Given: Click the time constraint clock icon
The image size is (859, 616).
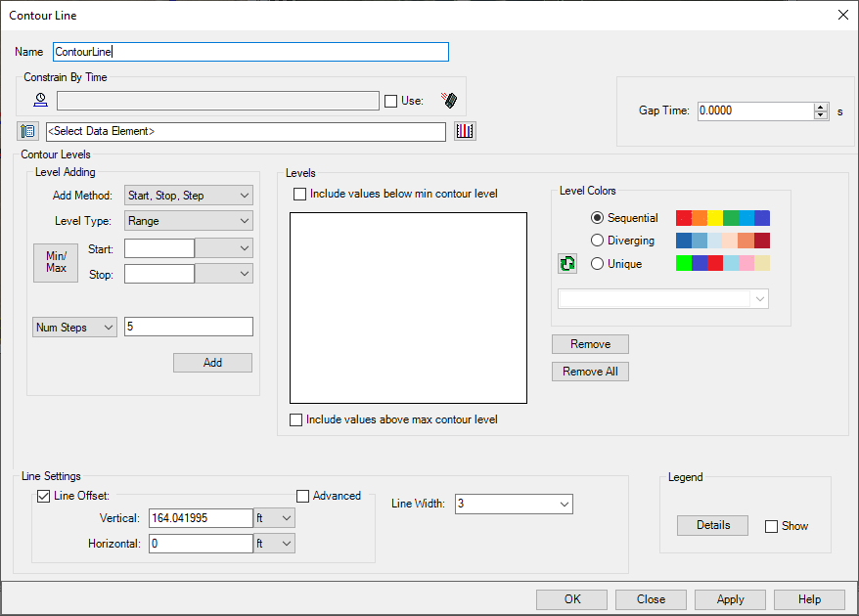Looking at the screenshot, I should click(41, 100).
